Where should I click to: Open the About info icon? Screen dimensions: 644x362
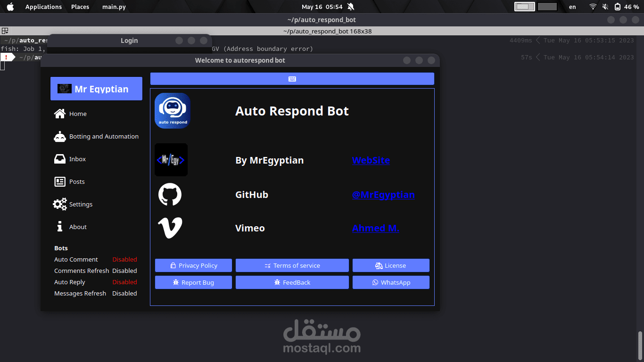click(x=60, y=227)
